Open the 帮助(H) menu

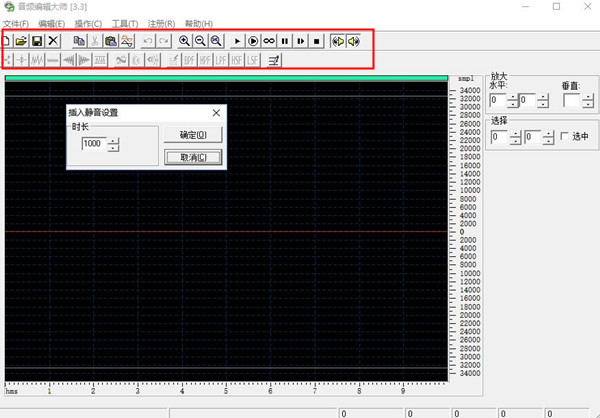click(x=199, y=24)
